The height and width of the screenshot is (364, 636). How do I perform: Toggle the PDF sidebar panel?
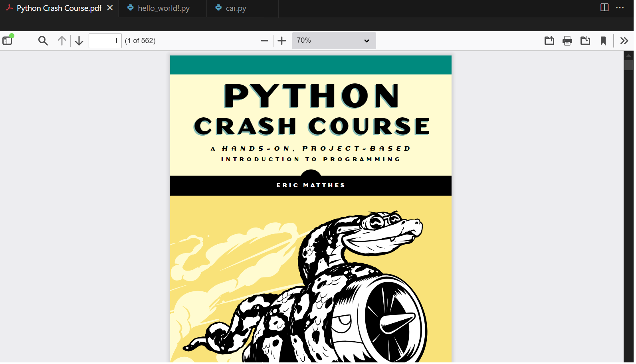(8, 40)
